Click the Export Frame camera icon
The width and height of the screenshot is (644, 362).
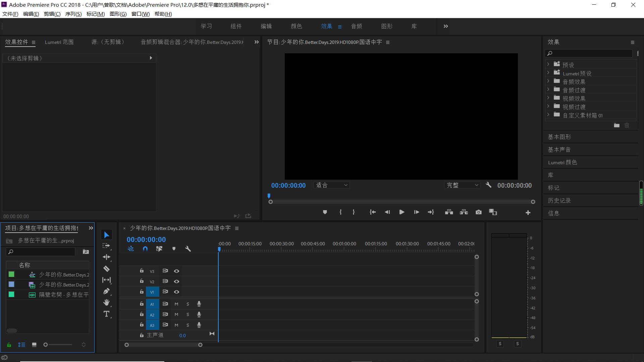point(478,212)
